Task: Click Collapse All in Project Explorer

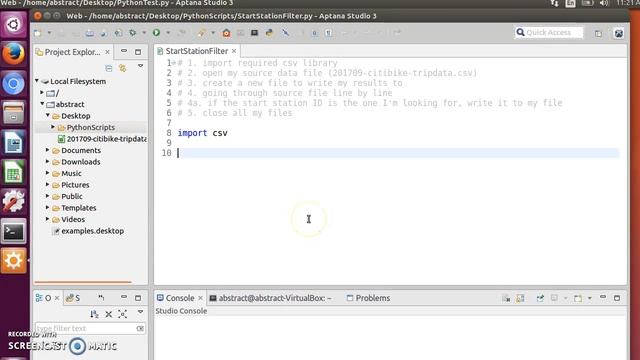Action: 109,68
